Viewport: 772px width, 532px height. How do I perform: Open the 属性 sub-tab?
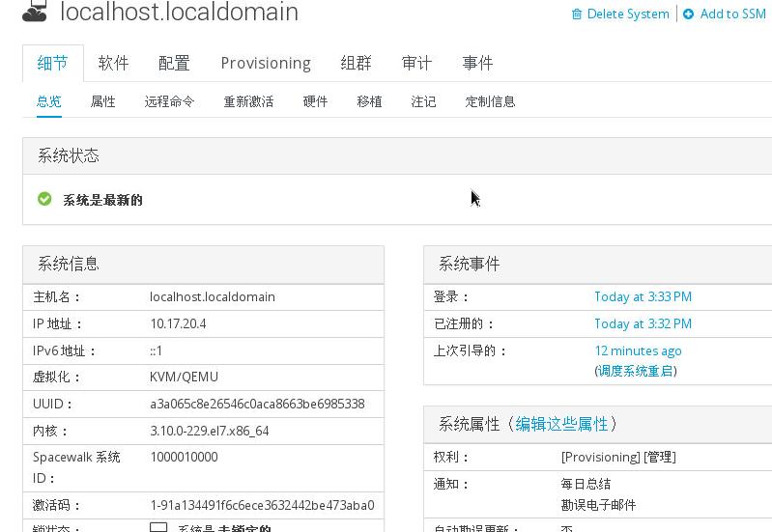102,101
